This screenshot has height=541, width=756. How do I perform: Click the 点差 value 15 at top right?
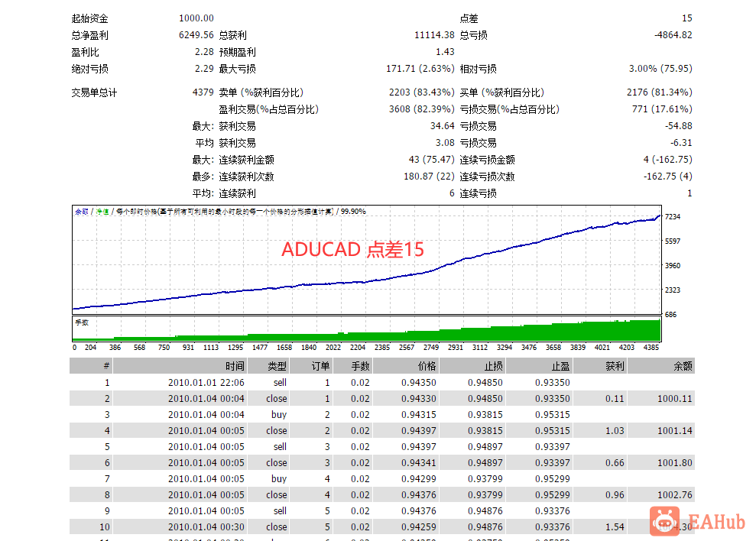point(686,18)
